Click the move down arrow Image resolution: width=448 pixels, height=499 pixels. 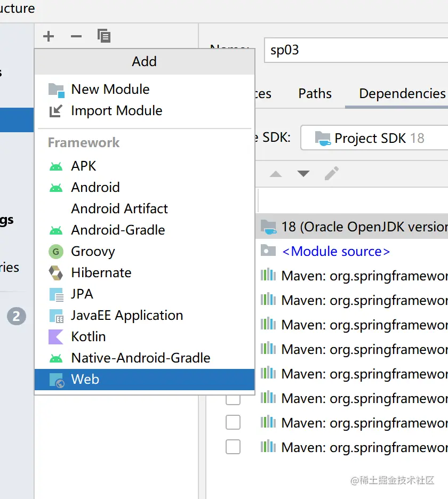(303, 174)
